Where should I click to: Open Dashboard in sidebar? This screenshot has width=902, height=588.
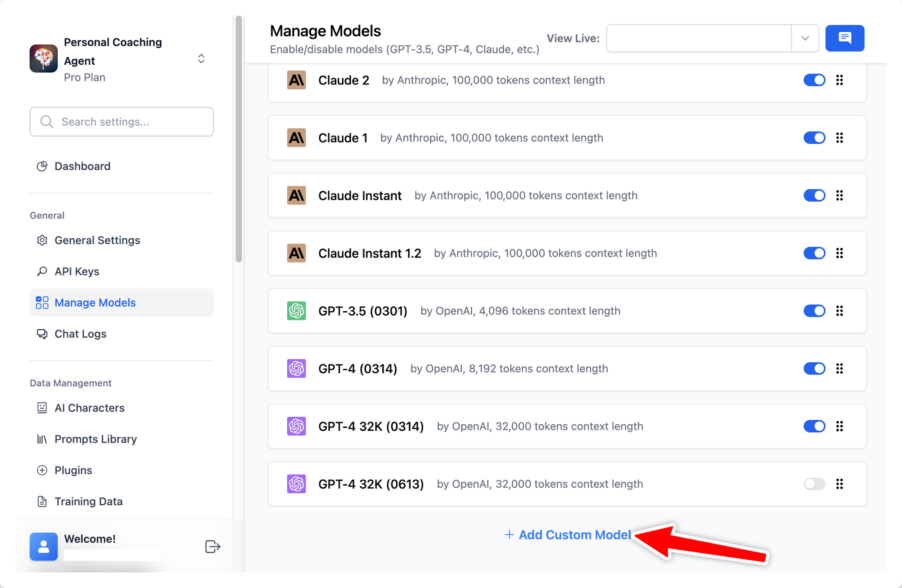pyautogui.click(x=122, y=166)
